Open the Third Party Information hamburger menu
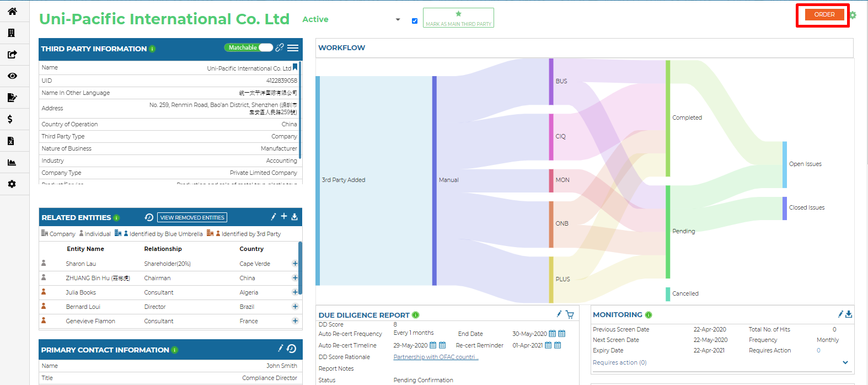868x385 pixels. [293, 48]
